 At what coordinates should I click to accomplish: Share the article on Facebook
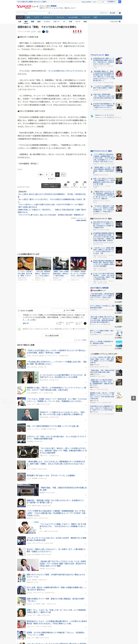(x=47, y=32)
